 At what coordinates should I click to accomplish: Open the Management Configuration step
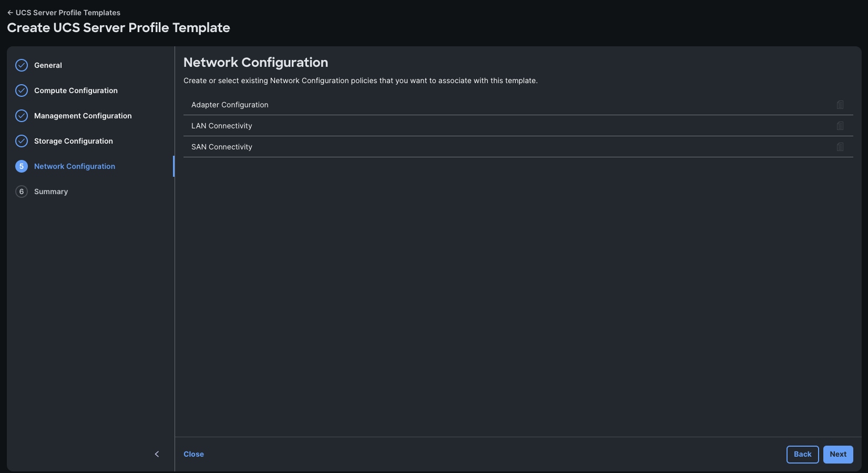point(83,116)
